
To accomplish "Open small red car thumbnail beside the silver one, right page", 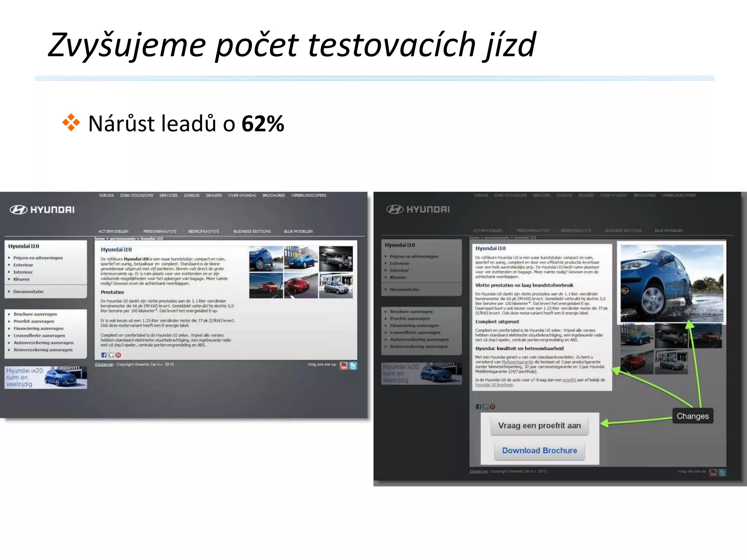I will pos(637,362).
